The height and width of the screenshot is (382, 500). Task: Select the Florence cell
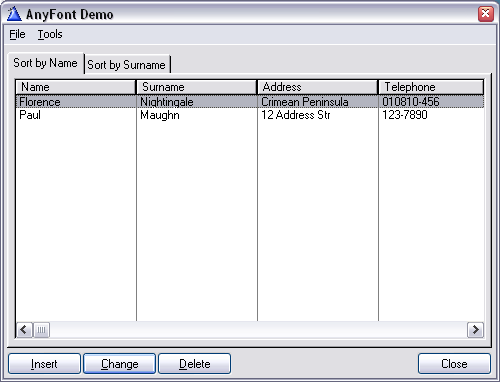click(76, 102)
